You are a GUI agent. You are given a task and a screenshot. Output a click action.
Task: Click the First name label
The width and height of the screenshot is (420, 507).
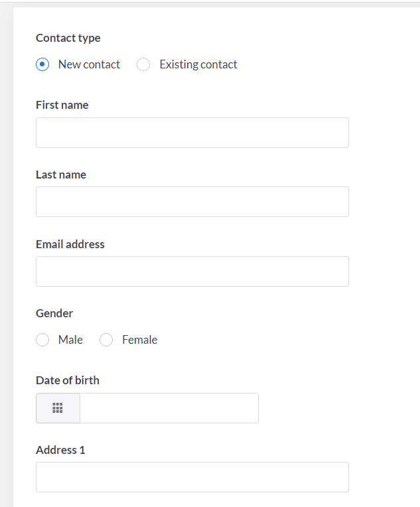tap(62, 105)
